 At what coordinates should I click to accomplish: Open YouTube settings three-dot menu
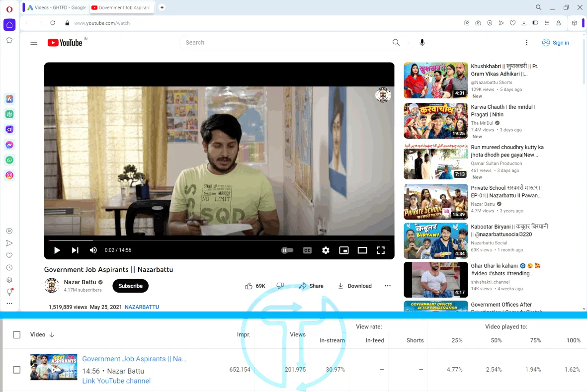point(526,42)
